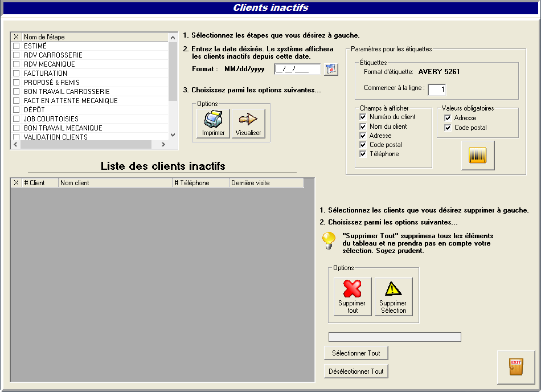Click the Dernière visite column header

point(267,183)
